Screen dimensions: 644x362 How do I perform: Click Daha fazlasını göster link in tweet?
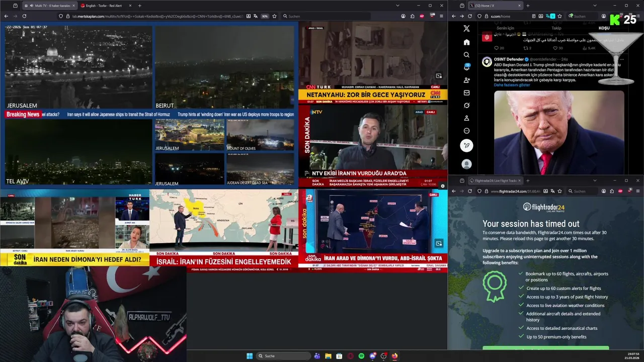(x=512, y=85)
